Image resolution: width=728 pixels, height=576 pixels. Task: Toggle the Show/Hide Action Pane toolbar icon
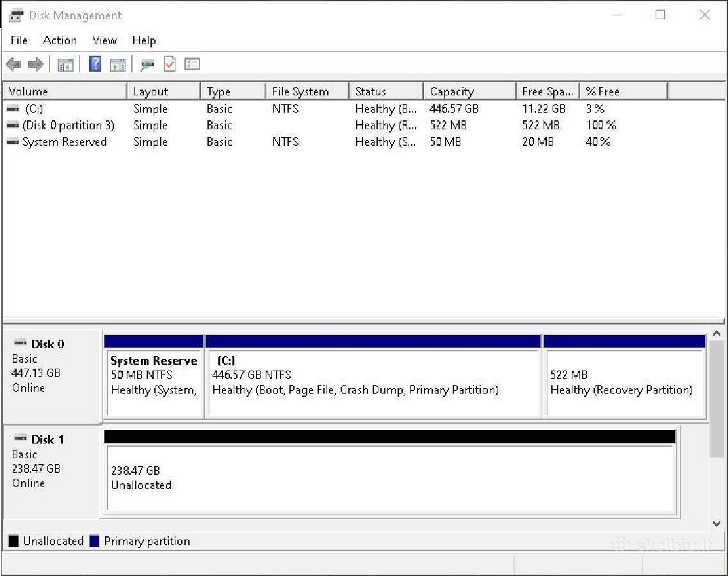[117, 65]
